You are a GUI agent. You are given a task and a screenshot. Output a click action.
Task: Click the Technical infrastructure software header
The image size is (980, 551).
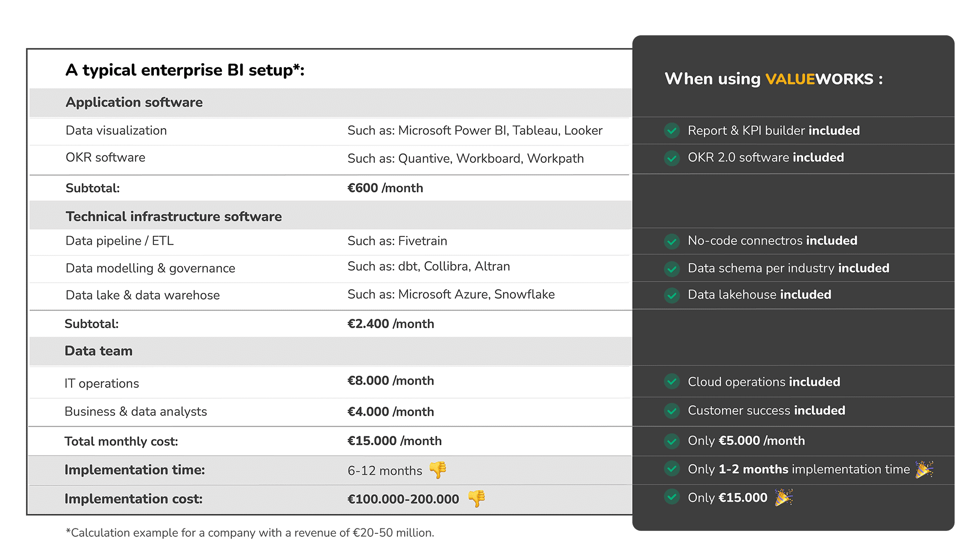[173, 216]
